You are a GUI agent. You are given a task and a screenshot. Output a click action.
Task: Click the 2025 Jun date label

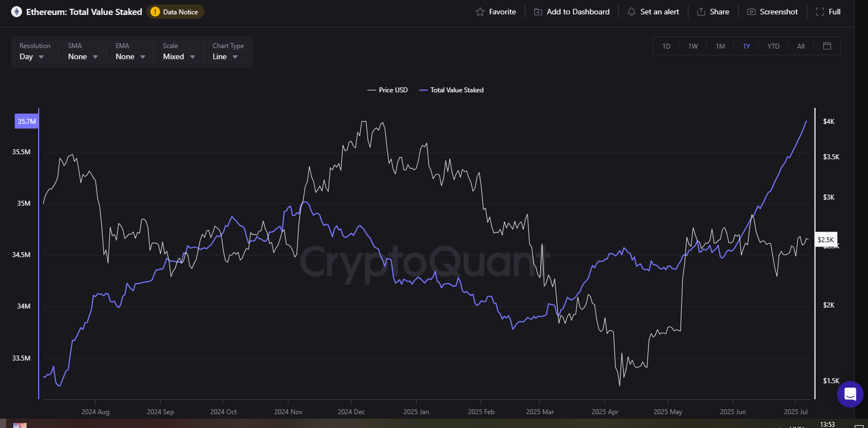click(733, 412)
